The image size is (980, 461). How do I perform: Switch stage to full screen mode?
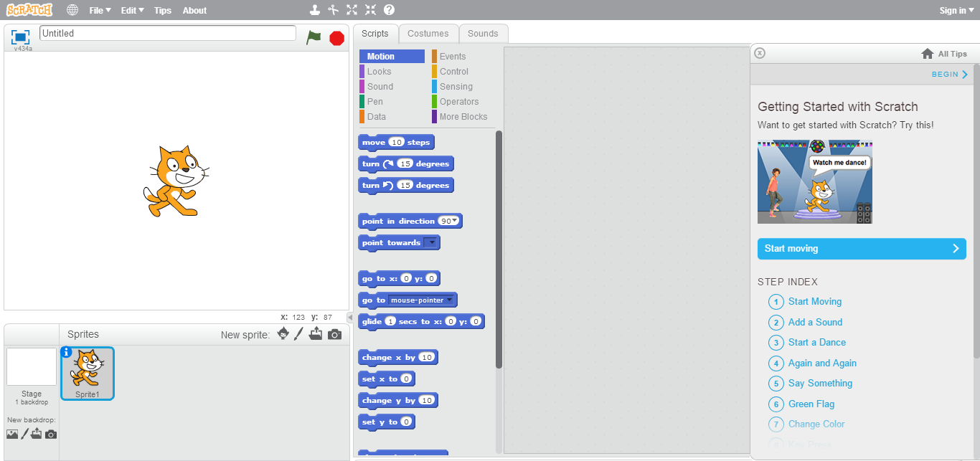point(20,37)
